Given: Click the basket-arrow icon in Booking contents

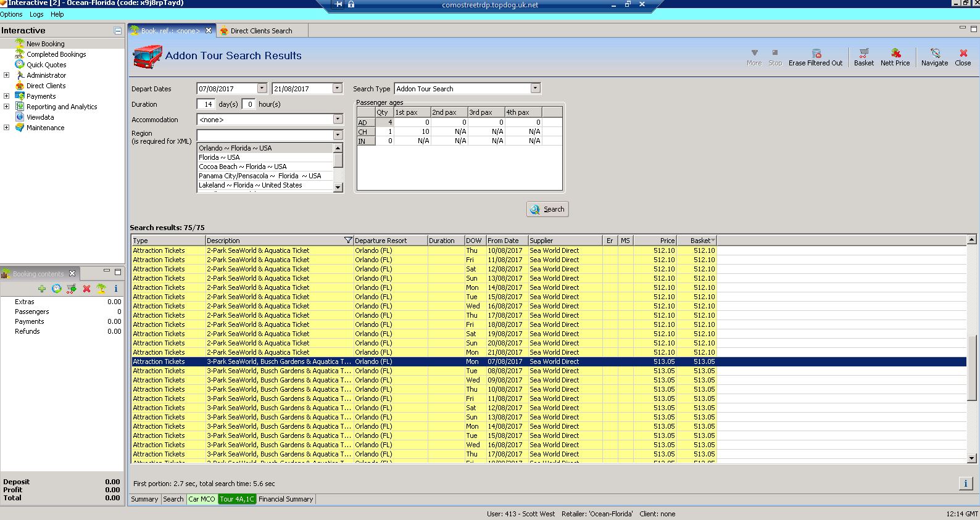Looking at the screenshot, I should (x=72, y=289).
